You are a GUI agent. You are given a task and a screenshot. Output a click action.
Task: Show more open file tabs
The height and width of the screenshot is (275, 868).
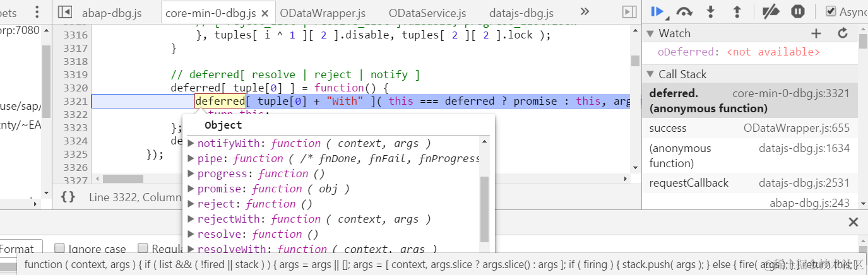[x=585, y=12]
